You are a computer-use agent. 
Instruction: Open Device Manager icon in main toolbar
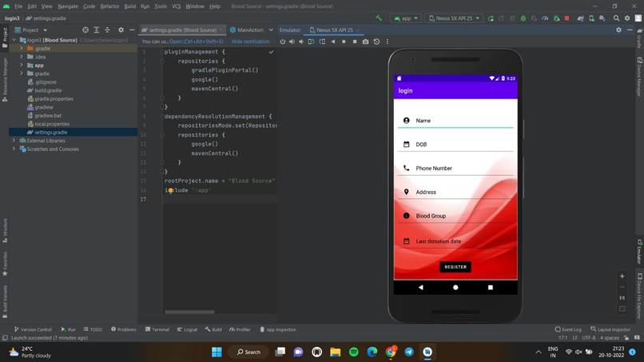pos(591,18)
